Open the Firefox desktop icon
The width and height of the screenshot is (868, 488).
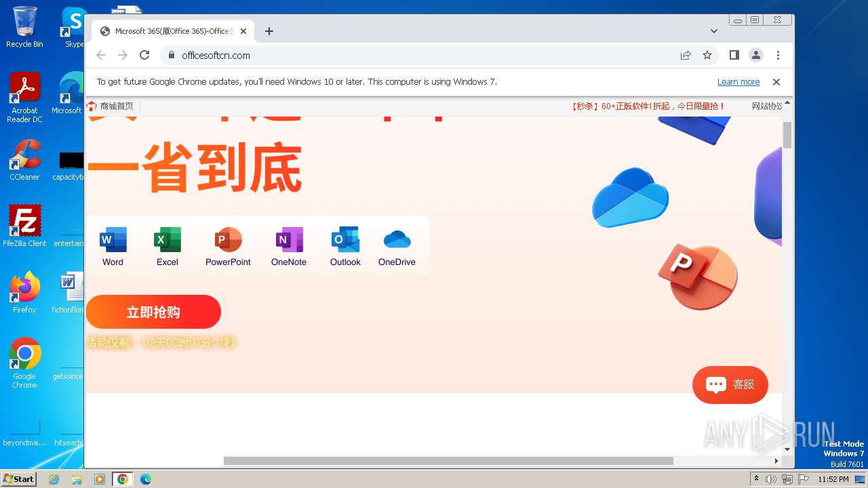click(x=24, y=292)
